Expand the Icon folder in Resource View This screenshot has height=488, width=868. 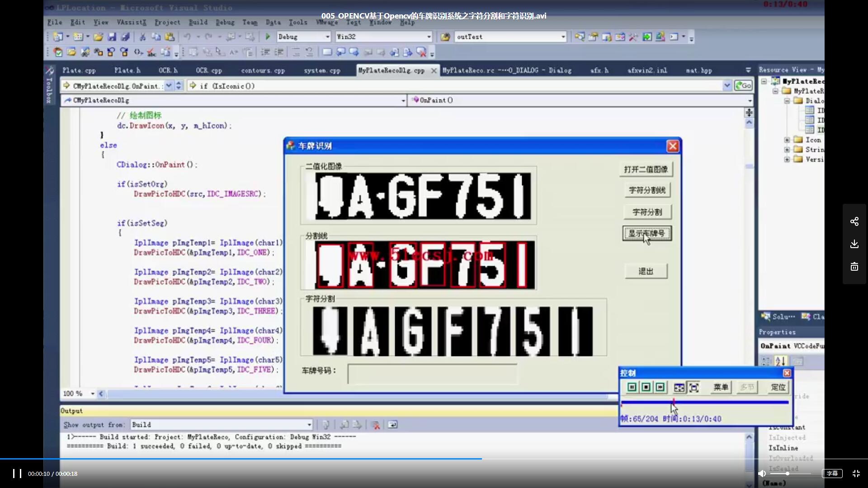(x=787, y=140)
